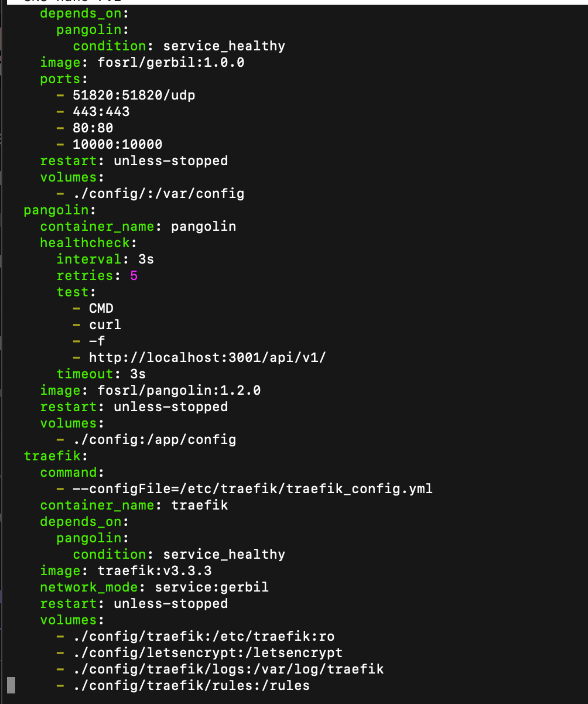This screenshot has width=588, height=704.
Task: Open the http://localhost:3001/api/v1/ URL
Action: click(x=207, y=357)
